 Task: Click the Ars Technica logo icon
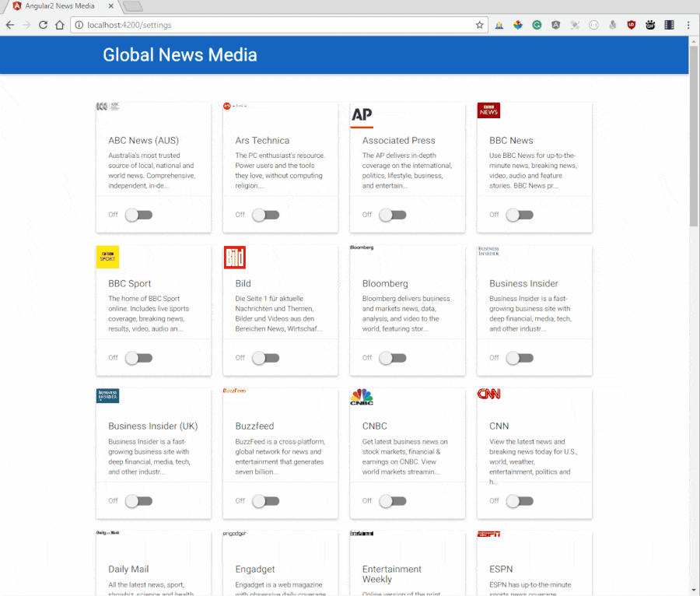(x=235, y=106)
